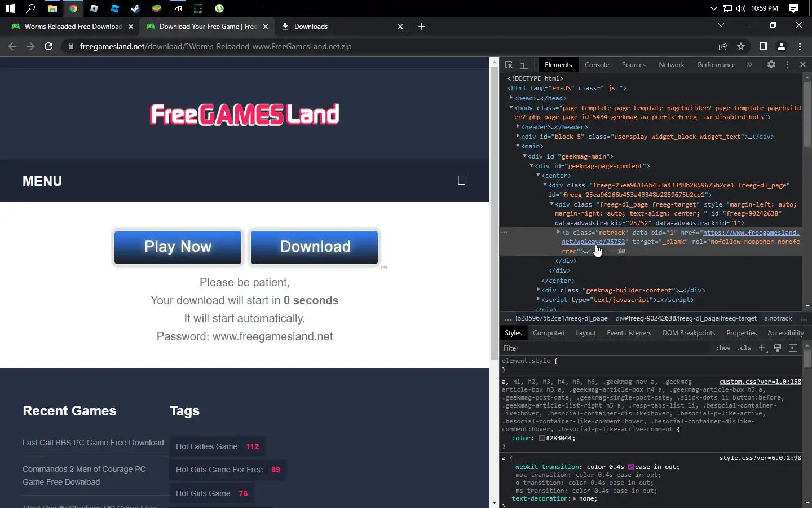The image size is (812, 508).
Task: Close the DevTools panel with the X
Action: point(803,64)
